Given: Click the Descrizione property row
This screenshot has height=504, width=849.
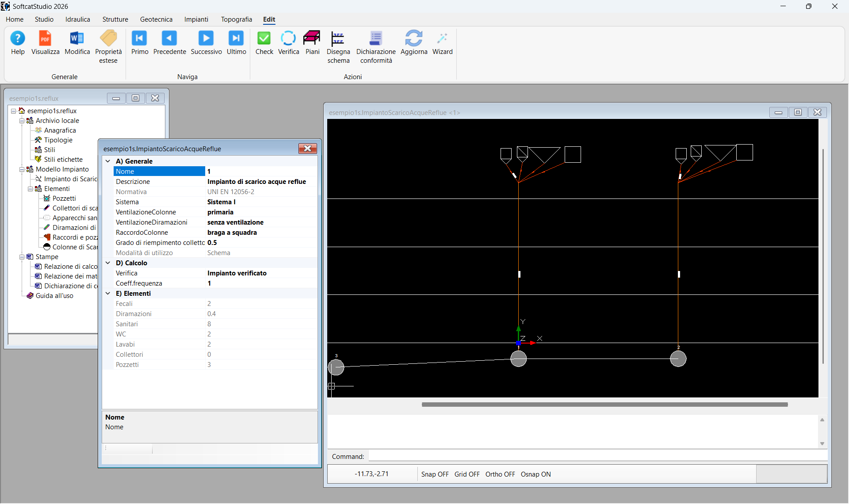Looking at the screenshot, I should pos(215,182).
